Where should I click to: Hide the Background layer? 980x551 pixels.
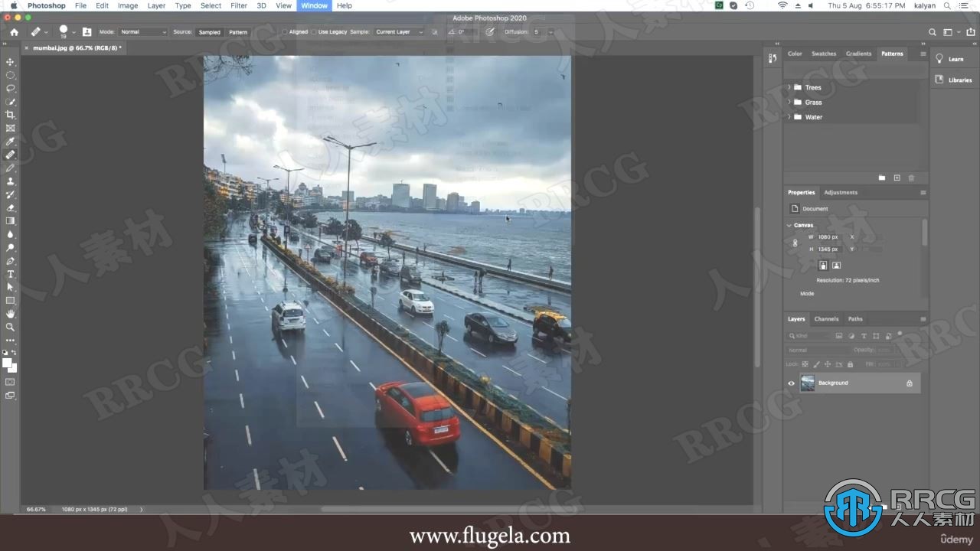[x=792, y=383]
